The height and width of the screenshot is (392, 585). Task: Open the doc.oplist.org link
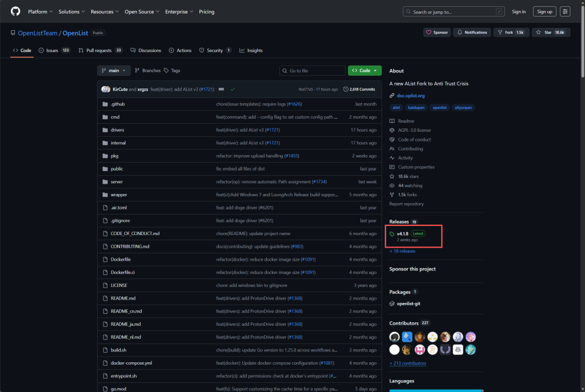(x=410, y=95)
